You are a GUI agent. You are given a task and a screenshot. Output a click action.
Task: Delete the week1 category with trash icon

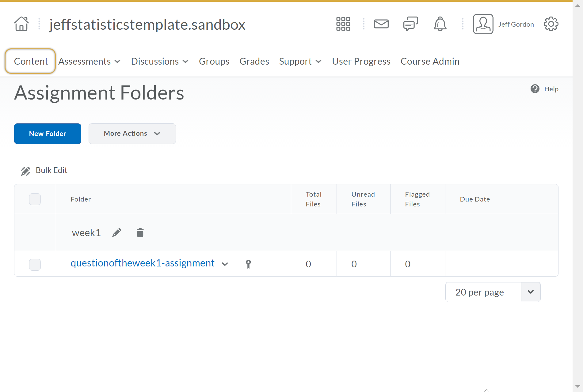click(x=140, y=233)
